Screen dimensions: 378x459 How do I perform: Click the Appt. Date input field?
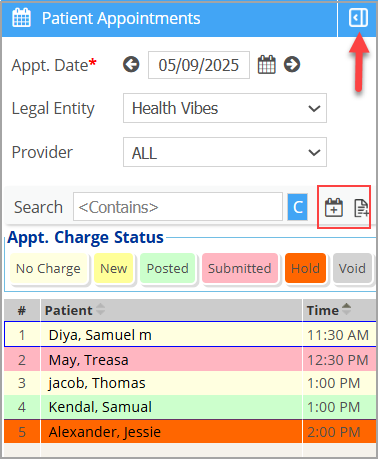199,65
